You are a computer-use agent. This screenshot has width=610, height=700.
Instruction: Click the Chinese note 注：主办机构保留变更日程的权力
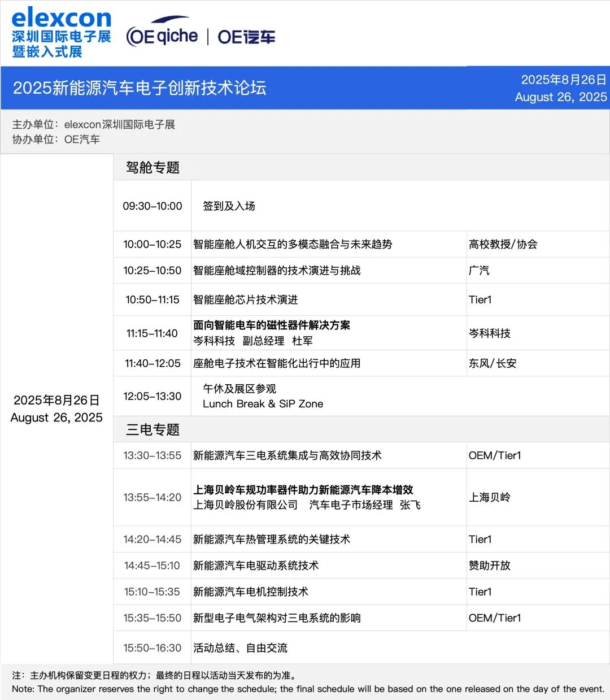(x=154, y=675)
